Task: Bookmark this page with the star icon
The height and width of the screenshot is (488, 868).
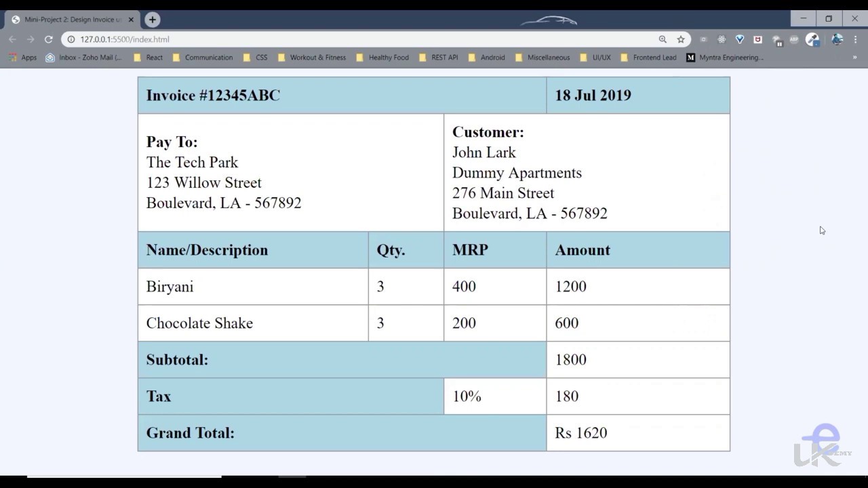Action: click(x=681, y=39)
